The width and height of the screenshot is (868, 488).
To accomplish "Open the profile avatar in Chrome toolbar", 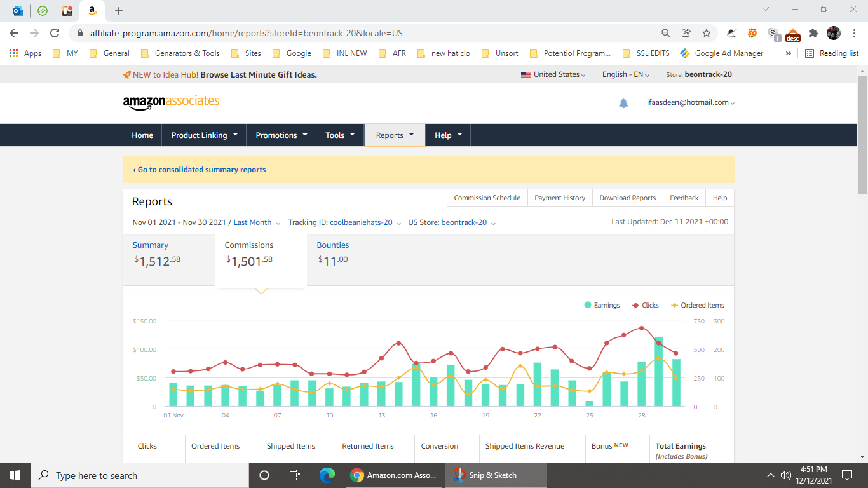I will point(834,33).
